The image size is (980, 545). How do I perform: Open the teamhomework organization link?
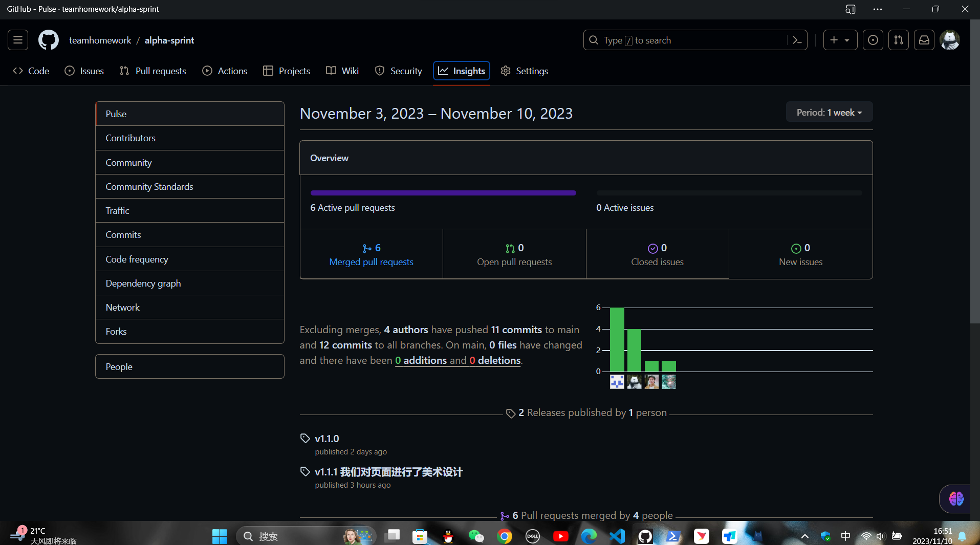click(100, 40)
